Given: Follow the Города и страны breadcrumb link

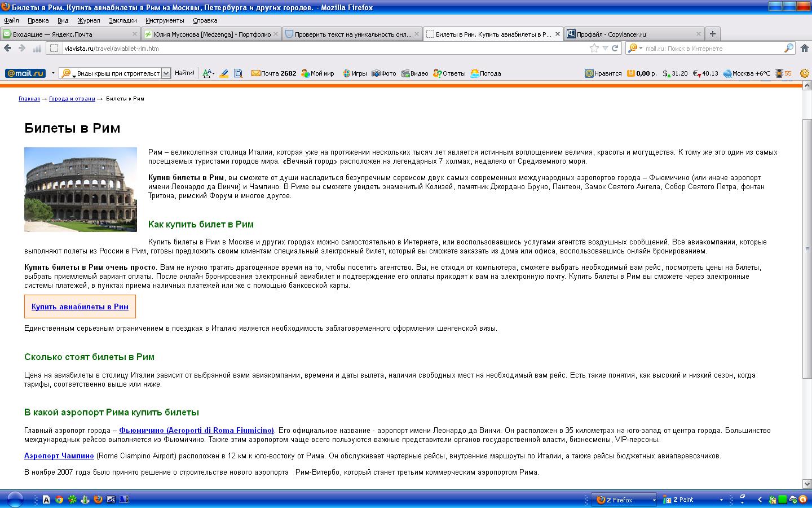Looking at the screenshot, I should [72, 99].
